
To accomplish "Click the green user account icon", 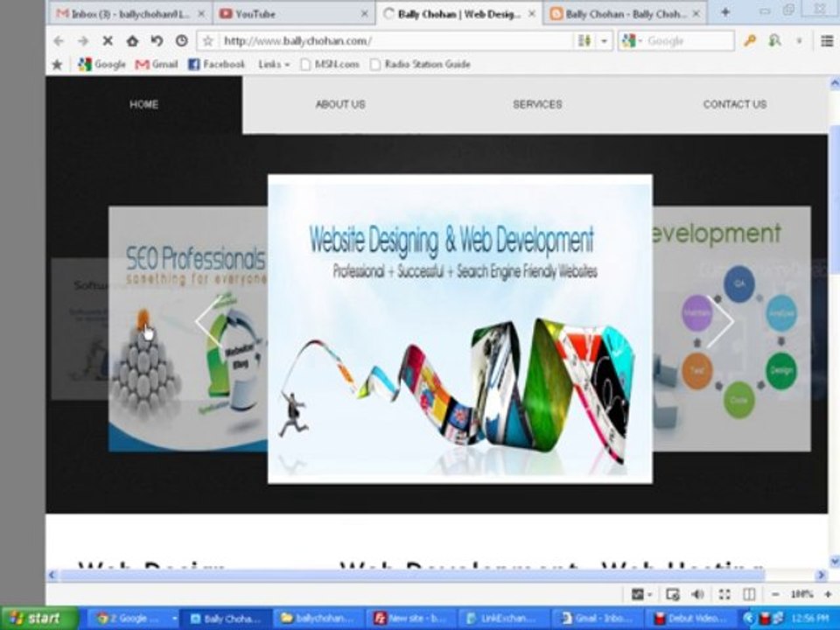I will click(x=774, y=41).
